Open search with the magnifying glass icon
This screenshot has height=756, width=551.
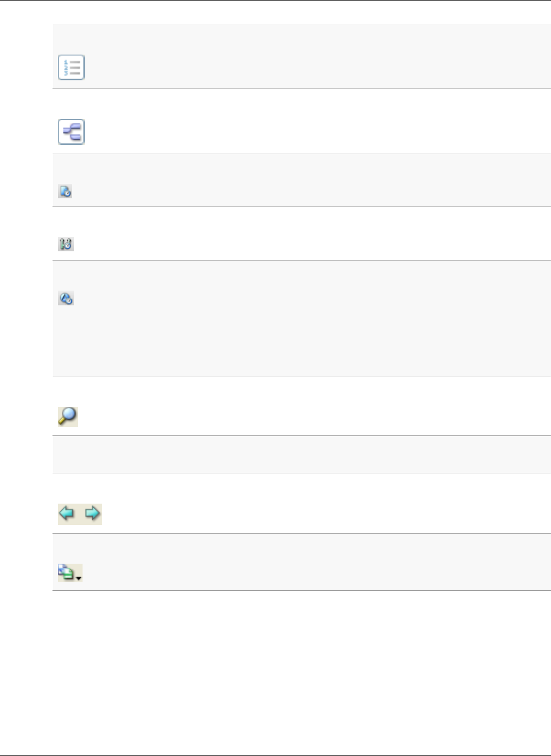click(68, 417)
